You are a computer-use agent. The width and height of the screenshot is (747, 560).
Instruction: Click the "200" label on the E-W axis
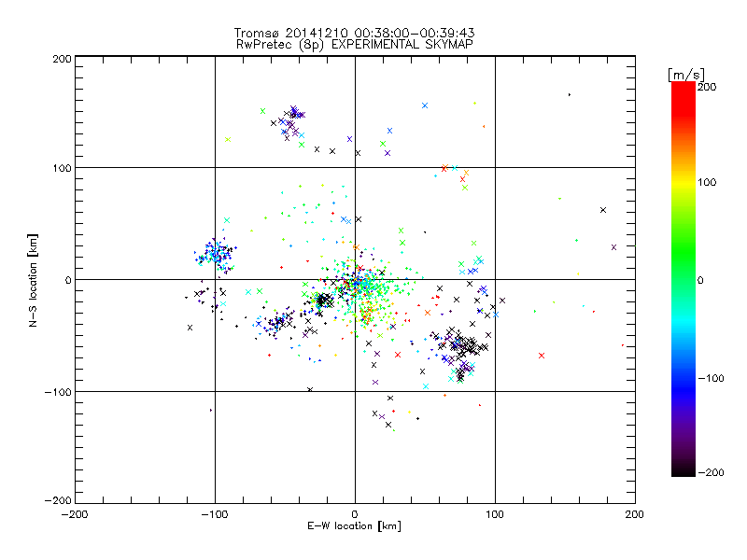(635, 514)
